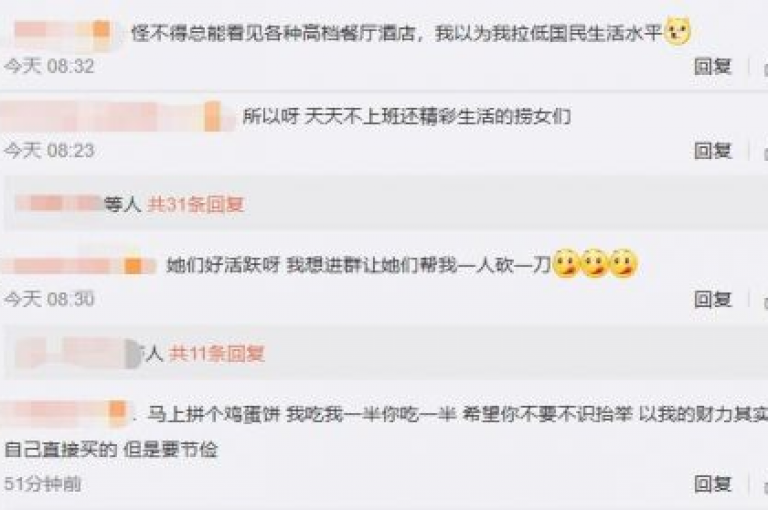Click the 今天 08:32 timestamp
The height and width of the screenshot is (510, 768).
click(x=49, y=66)
